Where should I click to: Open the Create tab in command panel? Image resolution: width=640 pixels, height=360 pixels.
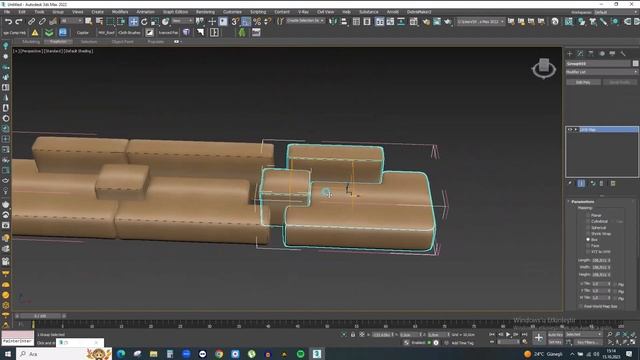coord(570,53)
